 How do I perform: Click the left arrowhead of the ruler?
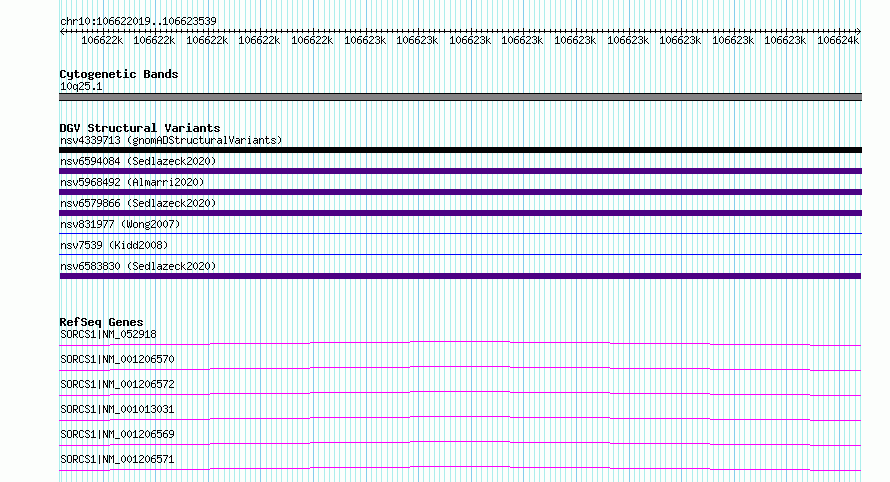[x=62, y=31]
